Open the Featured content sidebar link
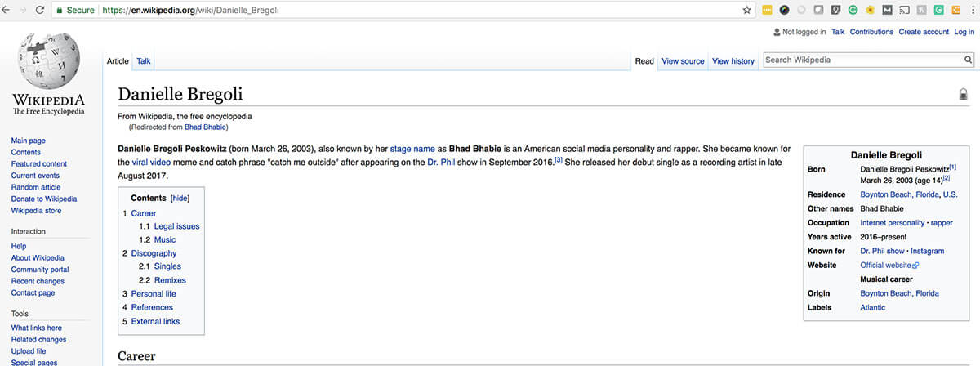 pyautogui.click(x=38, y=164)
